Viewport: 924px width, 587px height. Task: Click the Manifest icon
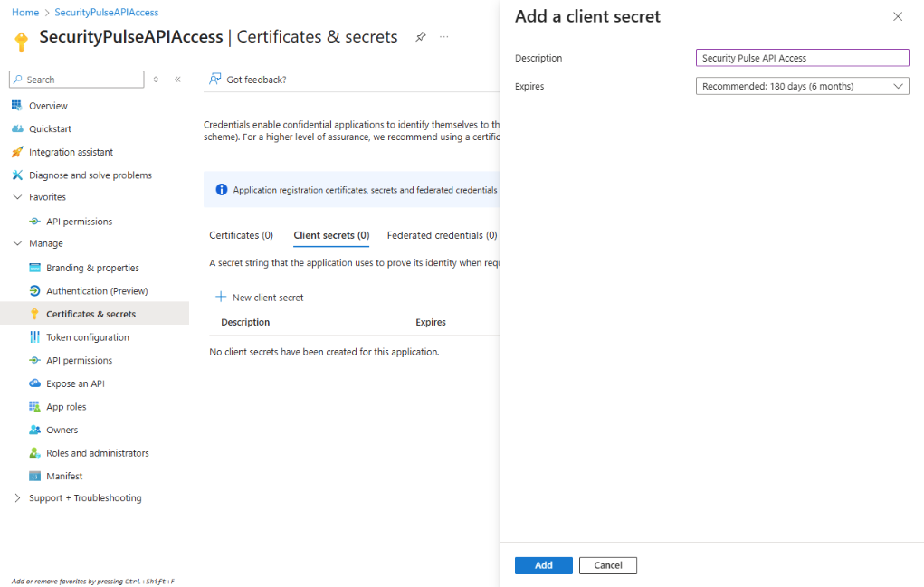pos(34,476)
